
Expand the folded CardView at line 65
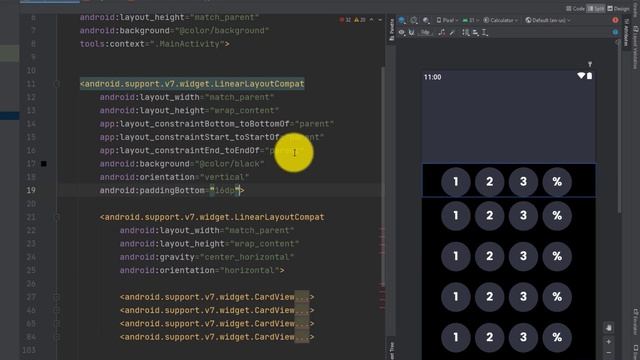click(302, 324)
